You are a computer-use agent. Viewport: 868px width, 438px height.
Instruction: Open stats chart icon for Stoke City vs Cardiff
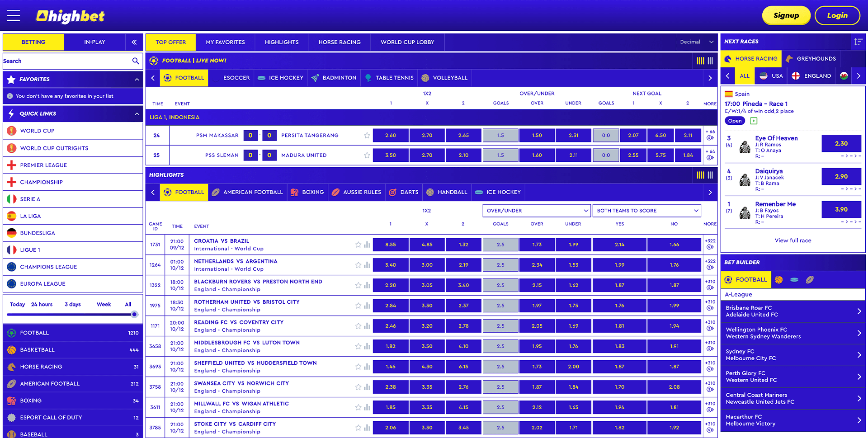pyautogui.click(x=367, y=428)
